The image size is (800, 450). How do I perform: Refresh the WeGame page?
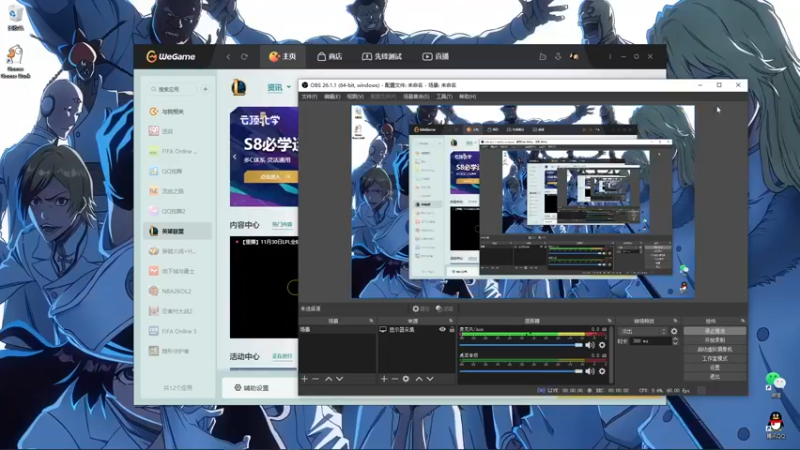tap(244, 57)
